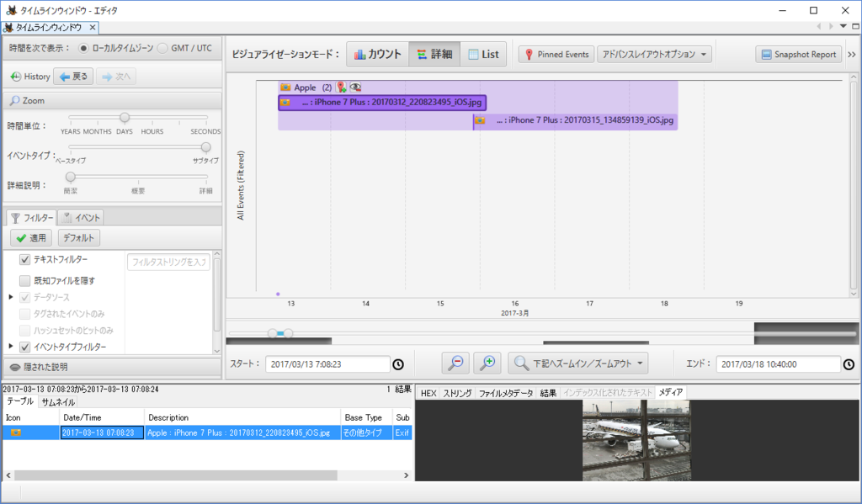
Task: Click the zoom in magnifier button
Action: coord(487,363)
